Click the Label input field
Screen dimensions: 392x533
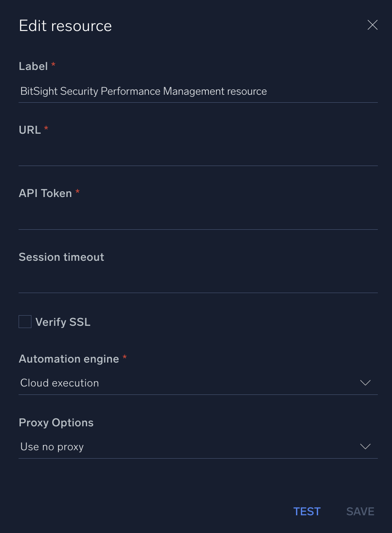pyautogui.click(x=198, y=91)
